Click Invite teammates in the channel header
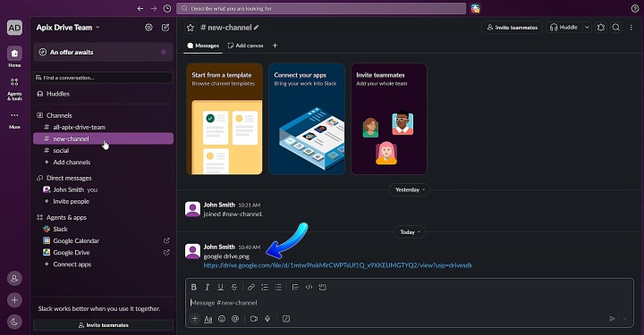This screenshot has width=644, height=335. coord(512,27)
